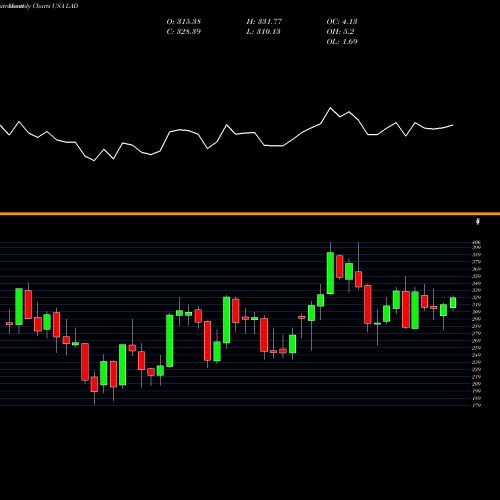500x500 pixels.
Task: Click the 'Charts USA LAD' chart title
Action: click(x=55, y=6)
